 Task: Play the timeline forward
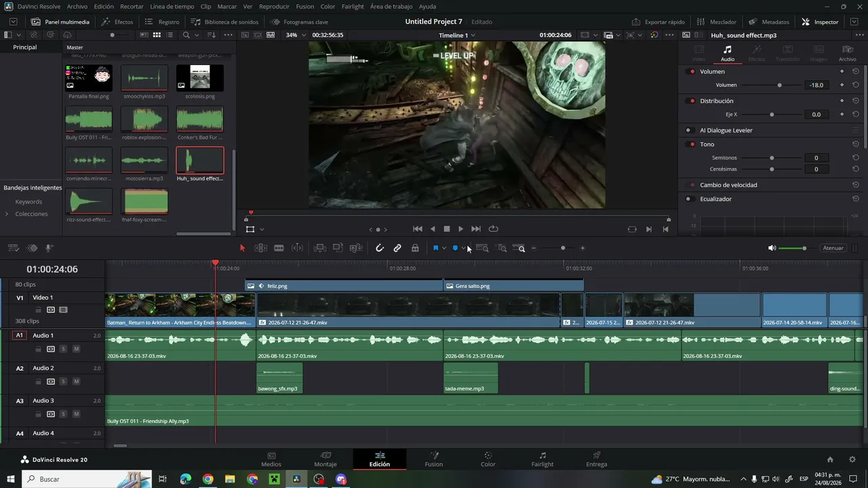coord(461,229)
